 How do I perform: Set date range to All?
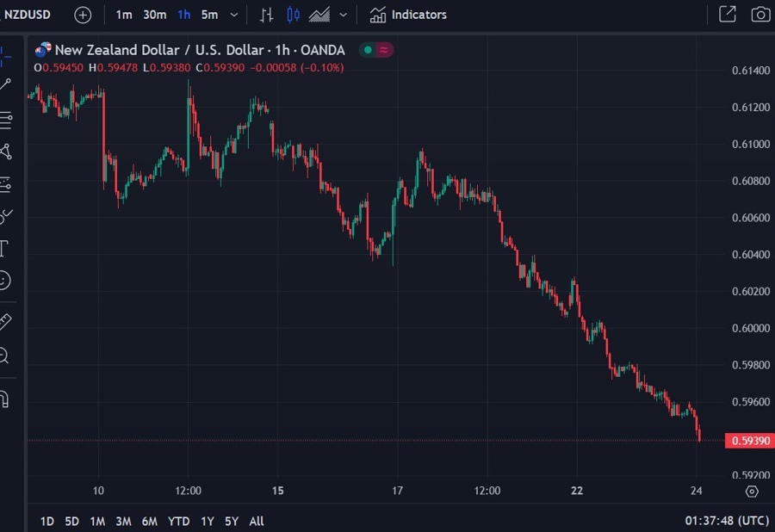point(257,521)
